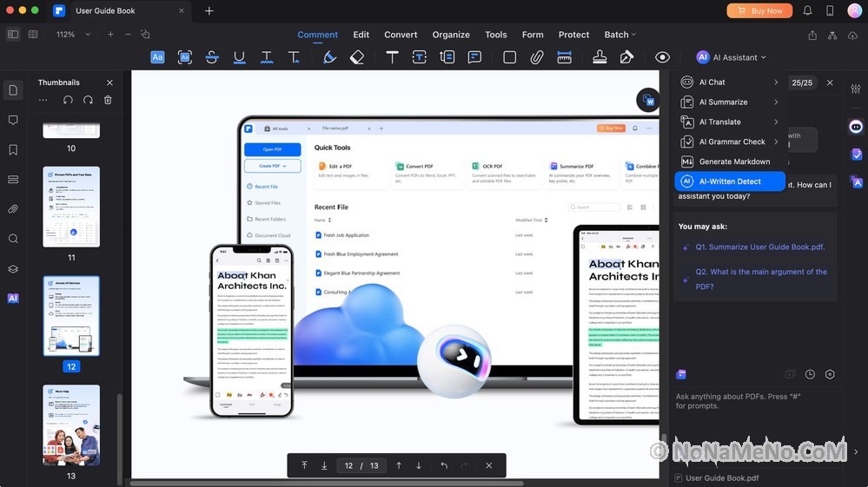Image resolution: width=868 pixels, height=487 pixels.
Task: Toggle the hide annotations eye icon
Action: point(662,57)
